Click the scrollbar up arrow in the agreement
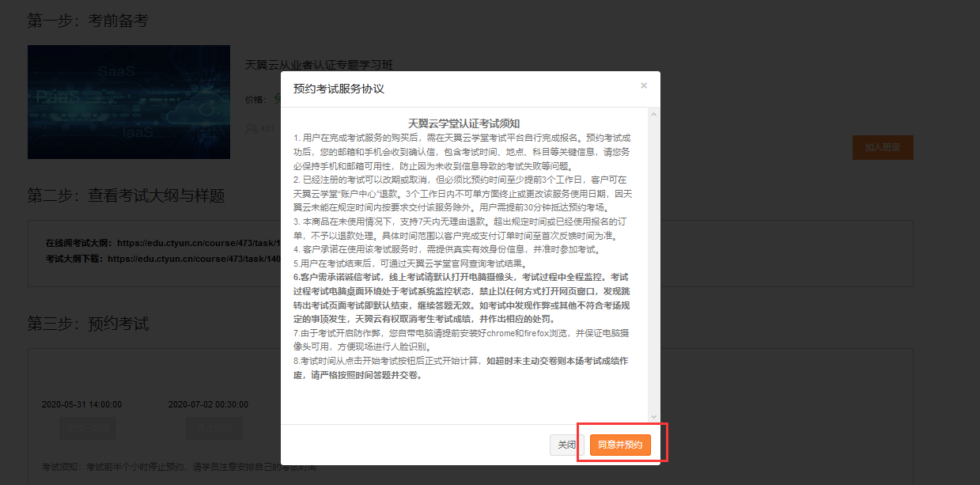The width and height of the screenshot is (980, 485). 653,115
